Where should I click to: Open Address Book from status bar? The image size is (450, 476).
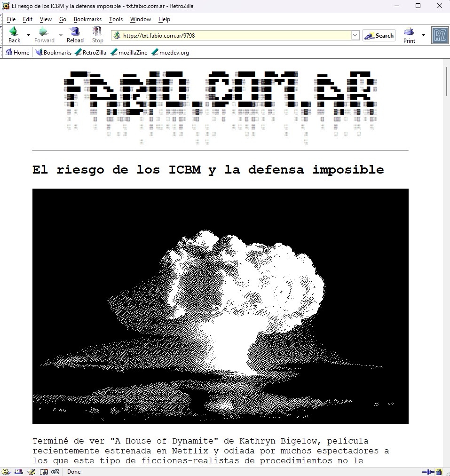(x=43, y=472)
